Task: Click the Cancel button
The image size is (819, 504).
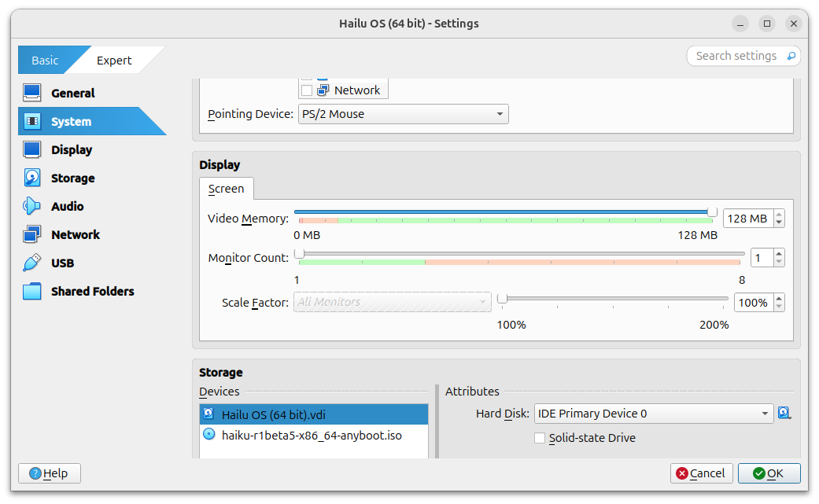Action: (702, 473)
